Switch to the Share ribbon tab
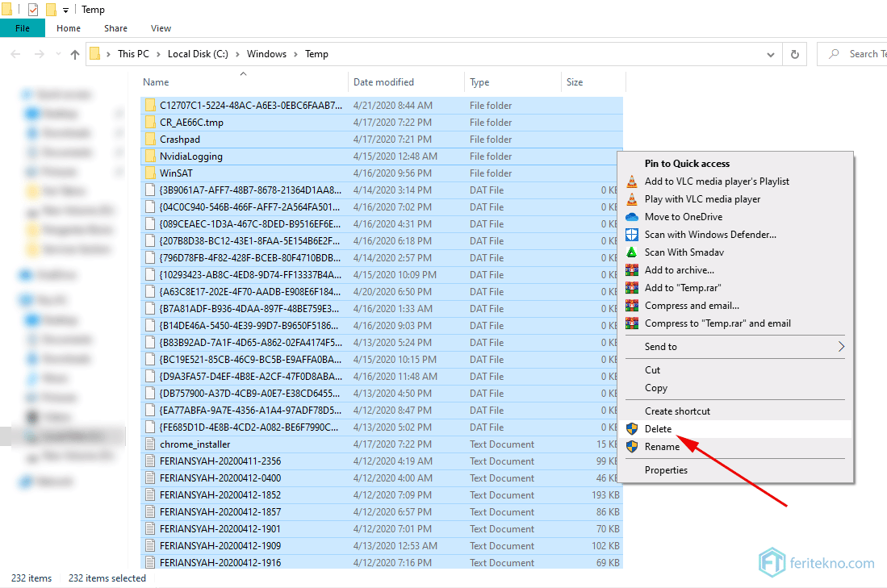 pos(115,28)
